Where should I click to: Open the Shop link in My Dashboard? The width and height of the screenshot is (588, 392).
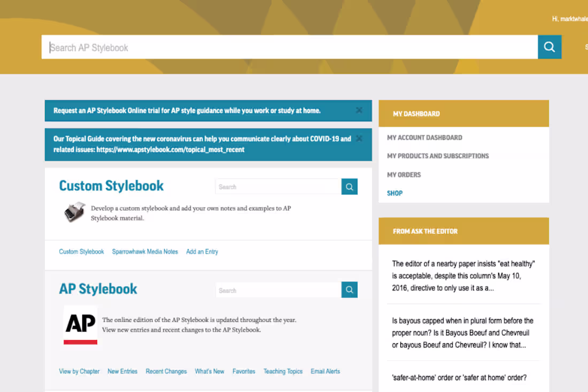tap(394, 193)
